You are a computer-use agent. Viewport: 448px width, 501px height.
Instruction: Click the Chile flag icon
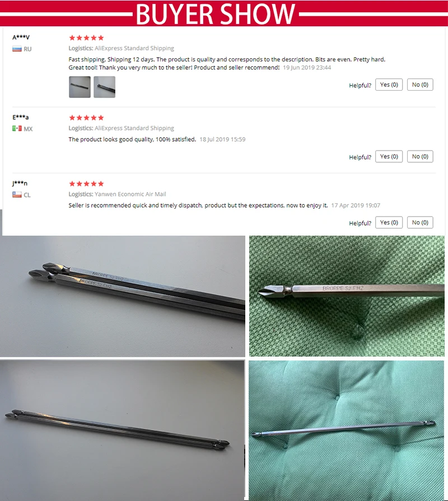pos(17,195)
